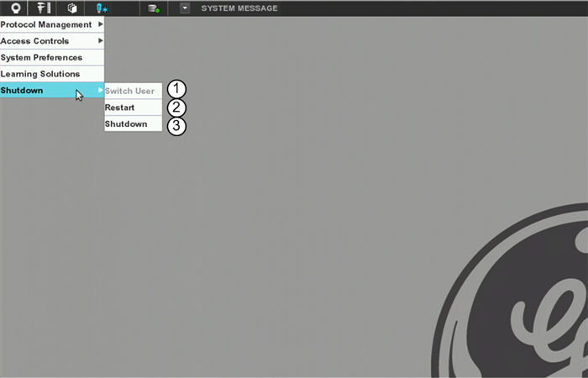Image resolution: width=588 pixels, height=378 pixels.
Task: Click the lightbulb icon in top toolbar
Action: [x=15, y=8]
